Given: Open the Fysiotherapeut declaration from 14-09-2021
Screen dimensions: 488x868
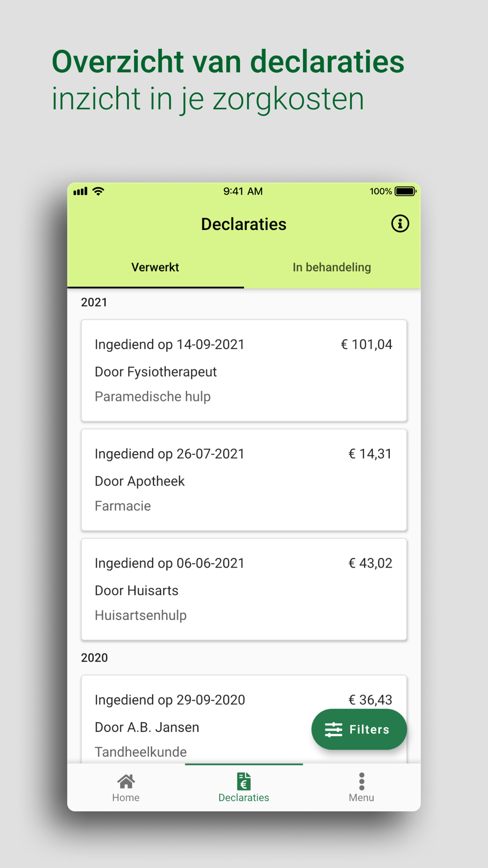Looking at the screenshot, I should [244, 371].
